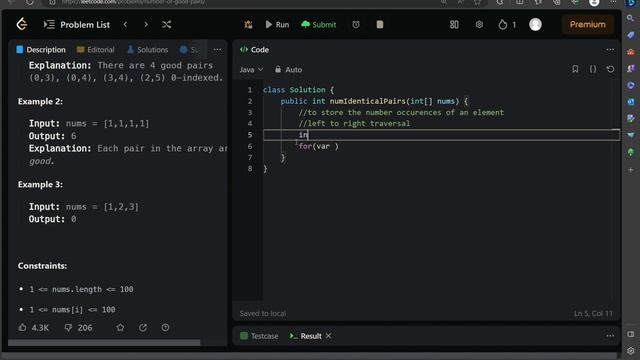The height and width of the screenshot is (360, 640).
Task: Close the Result tab
Action: pos(329,336)
